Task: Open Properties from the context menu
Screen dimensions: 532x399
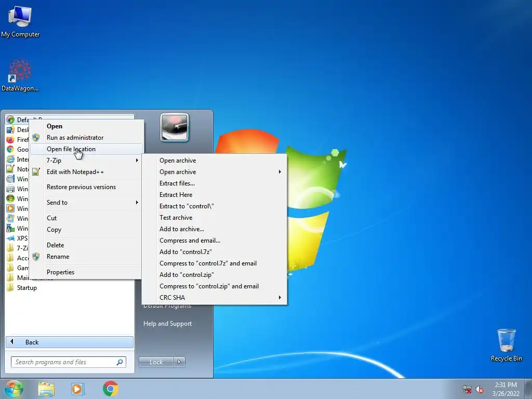Action: tap(86, 272)
